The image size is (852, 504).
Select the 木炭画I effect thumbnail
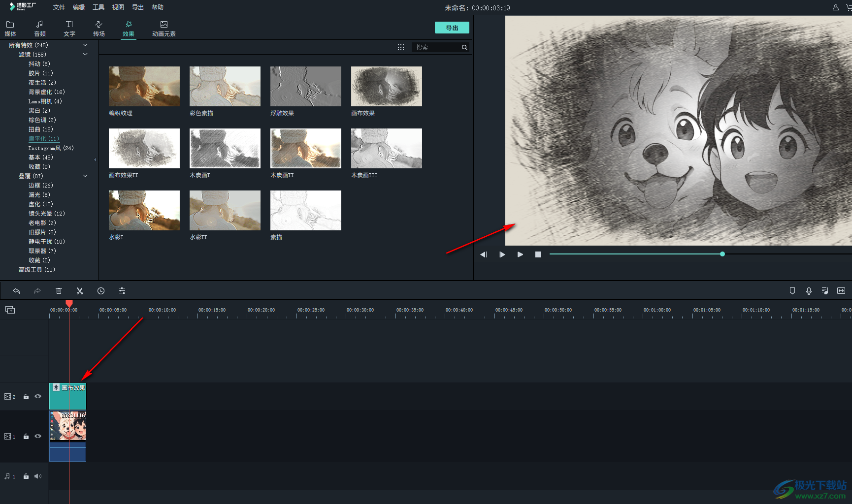(x=225, y=148)
